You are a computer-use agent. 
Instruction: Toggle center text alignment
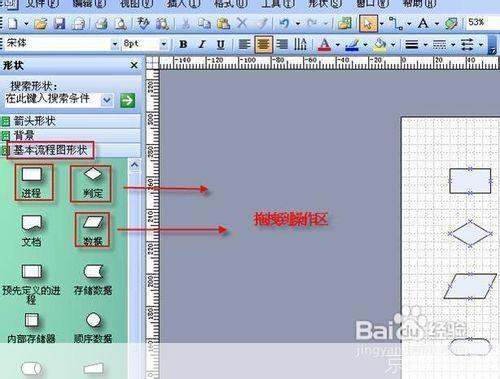pyautogui.click(x=263, y=44)
